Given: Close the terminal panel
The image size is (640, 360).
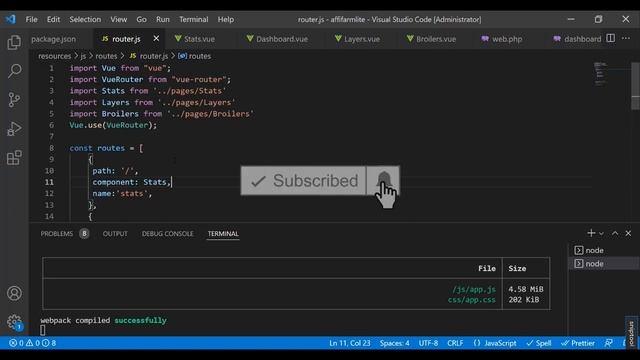Looking at the screenshot, I should pyautogui.click(x=628, y=233).
